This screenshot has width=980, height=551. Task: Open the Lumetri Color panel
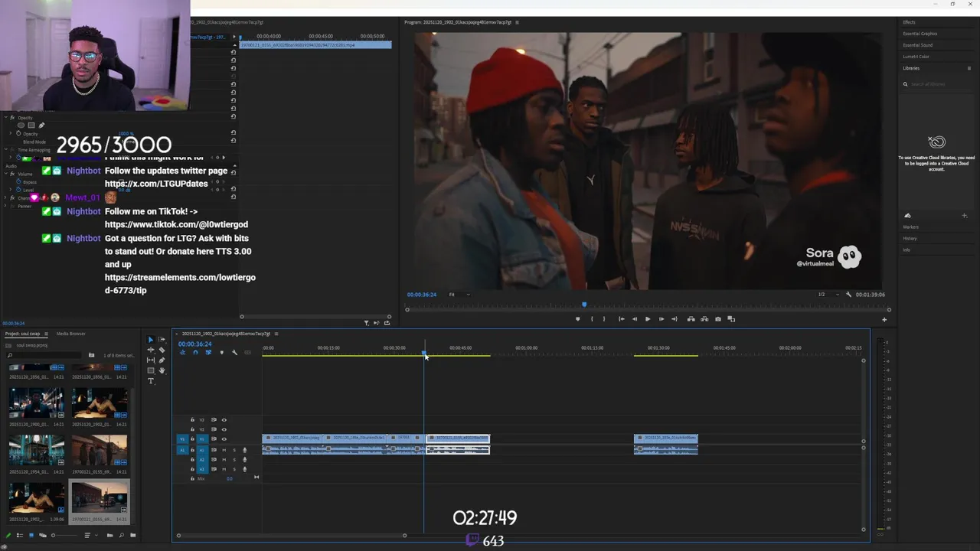click(x=916, y=57)
